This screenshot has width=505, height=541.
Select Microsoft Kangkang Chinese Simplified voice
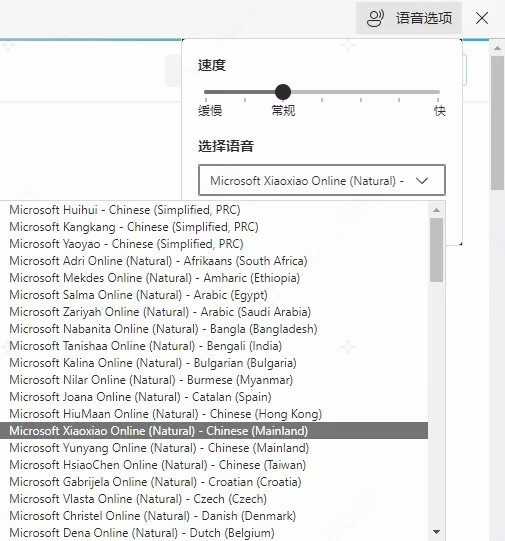coord(214,227)
